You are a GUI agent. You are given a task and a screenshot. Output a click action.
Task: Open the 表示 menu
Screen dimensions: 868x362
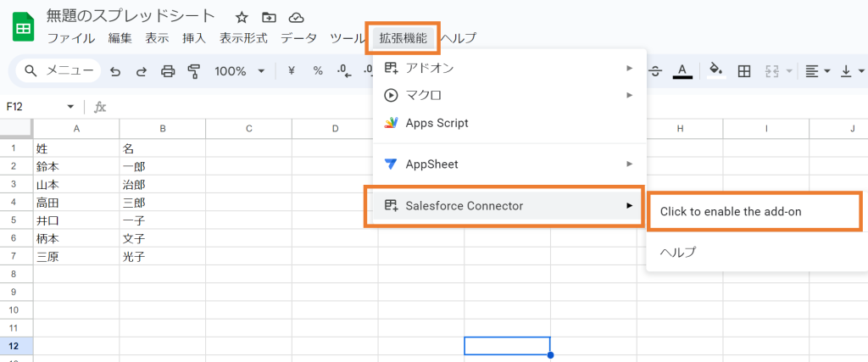[x=157, y=38]
